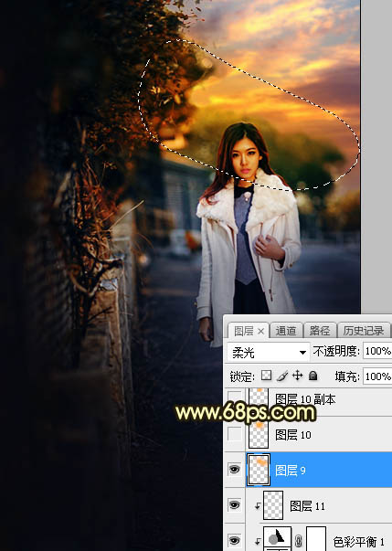Hide the 图层 11 layer
Image resolution: width=392 pixels, height=551 pixels.
pos(234,505)
